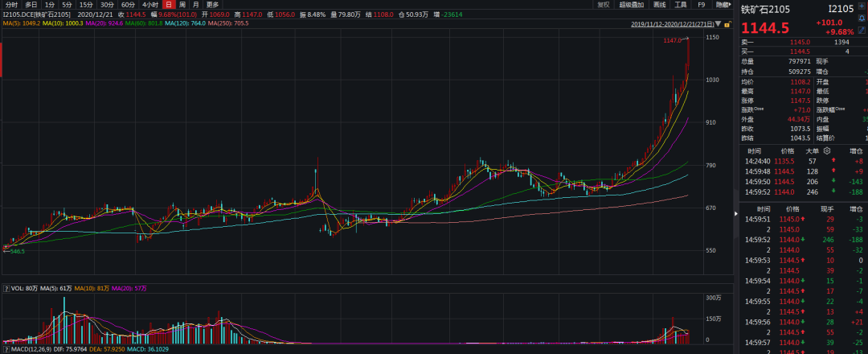This screenshot has width=868, height=354.
Task: Select the 周 weekly period tab
Action: point(182,5)
